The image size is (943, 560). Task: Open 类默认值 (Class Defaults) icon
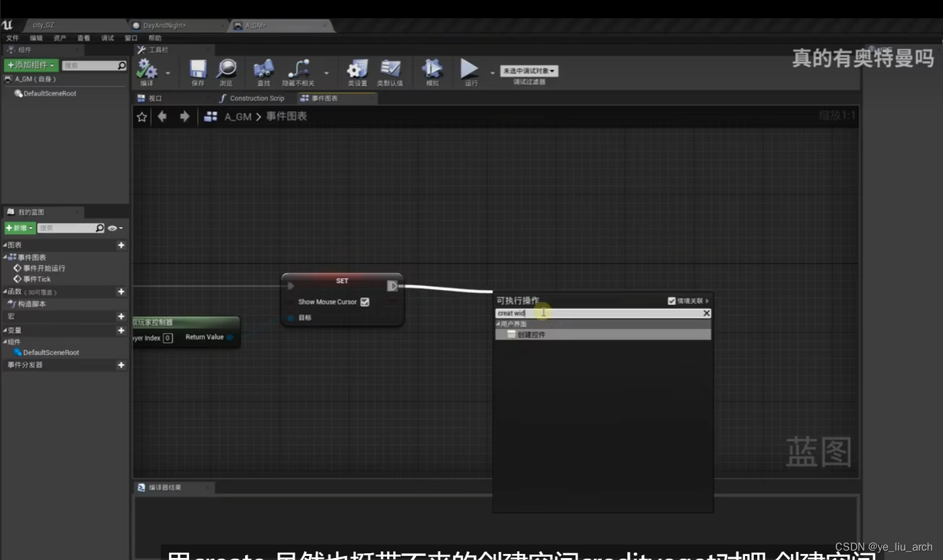pos(390,69)
